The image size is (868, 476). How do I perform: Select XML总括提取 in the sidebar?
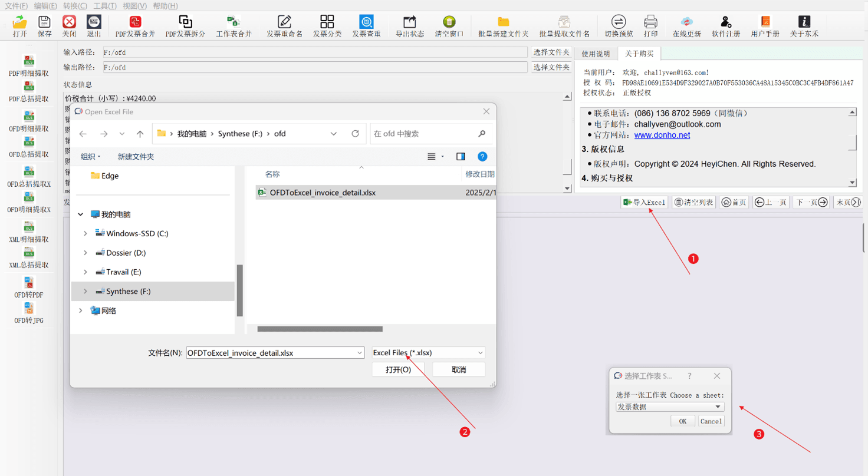[29, 258]
